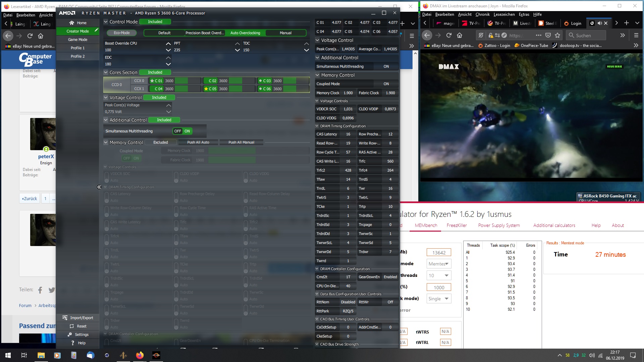Viewport: 644px width, 362px height.
Task: Click the Home icon in Ryzen Master
Action: pos(72,23)
